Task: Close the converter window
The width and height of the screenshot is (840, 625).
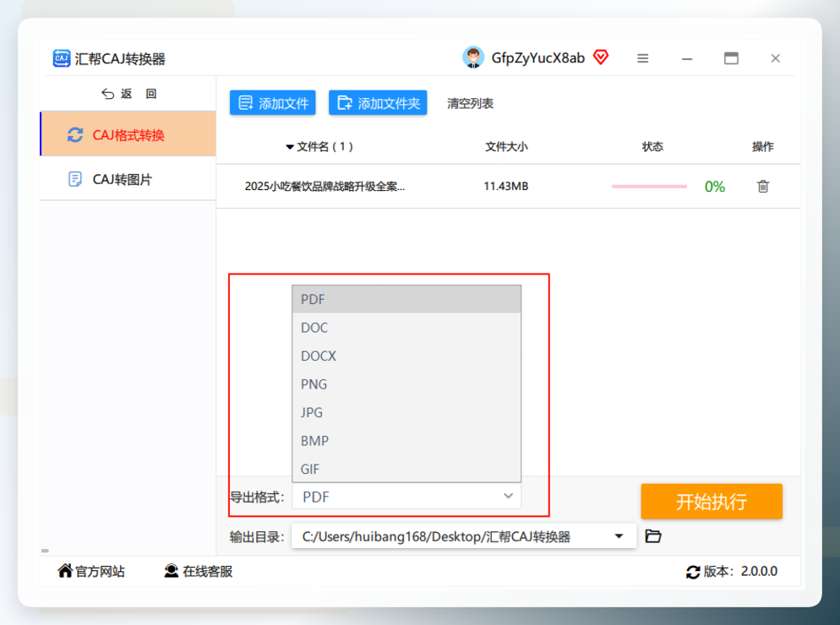Action: click(775, 58)
